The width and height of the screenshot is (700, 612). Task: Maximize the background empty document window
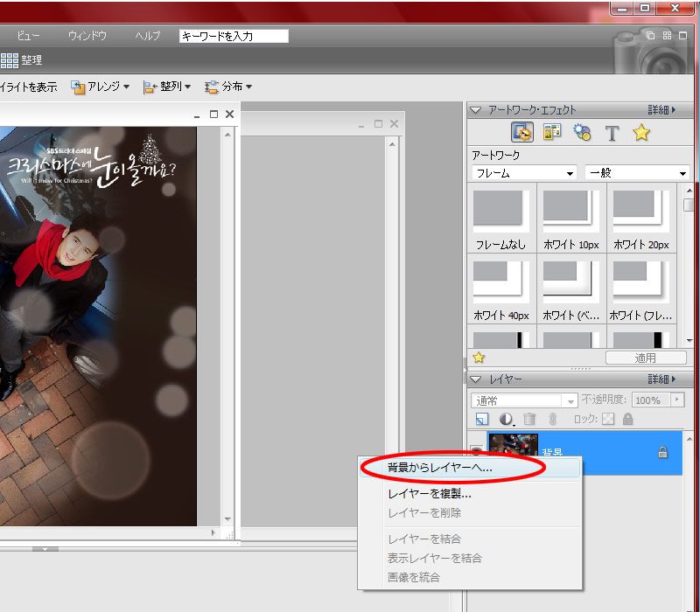pos(378,123)
